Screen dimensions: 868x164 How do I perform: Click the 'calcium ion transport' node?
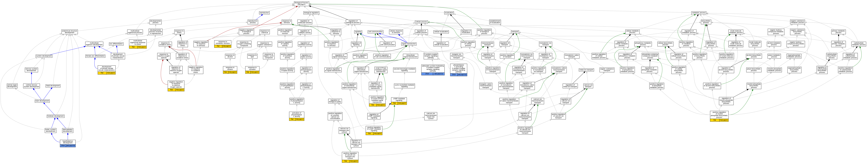[588, 86]
